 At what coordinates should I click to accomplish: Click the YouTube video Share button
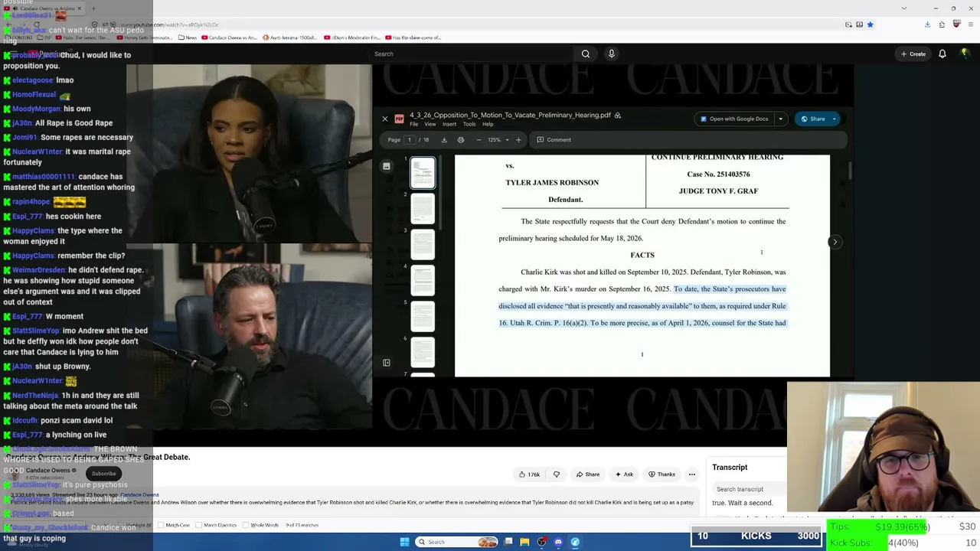point(588,474)
